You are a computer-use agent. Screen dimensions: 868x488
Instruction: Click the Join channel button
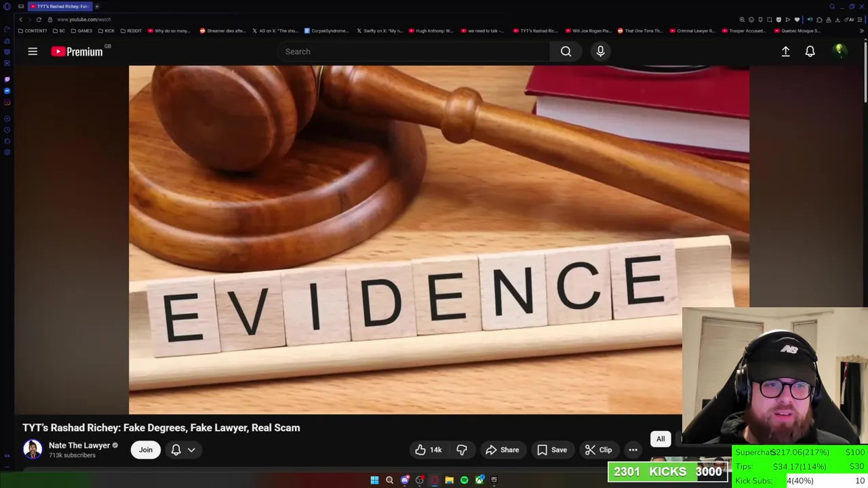click(146, 450)
